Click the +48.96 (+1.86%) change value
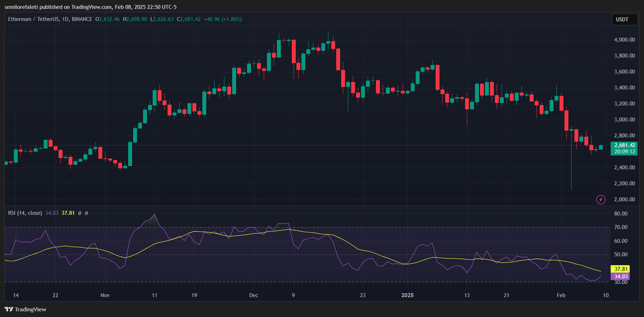The image size is (644, 317). click(223, 19)
